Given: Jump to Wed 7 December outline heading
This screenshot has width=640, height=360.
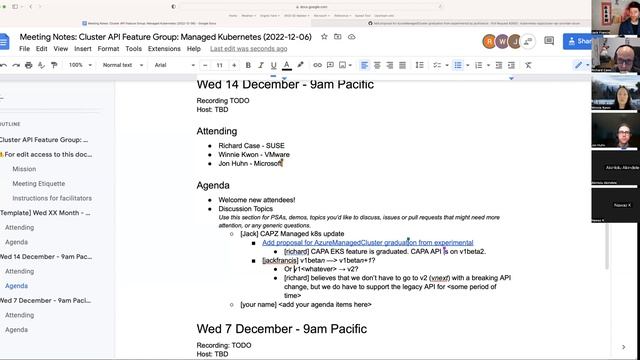Looking at the screenshot, I should 46,300.
